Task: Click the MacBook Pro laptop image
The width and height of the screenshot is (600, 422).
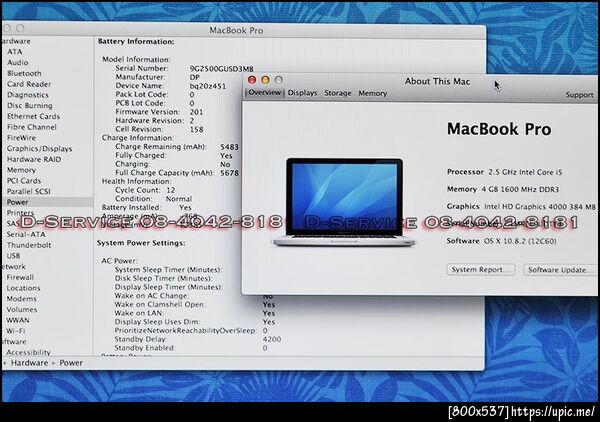Action: click(344, 202)
